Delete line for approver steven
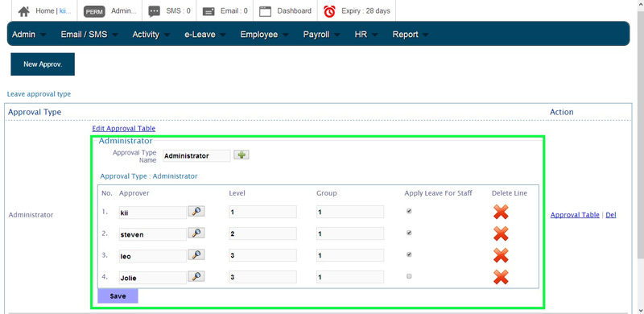Image resolution: width=644 pixels, height=314 pixels. pyautogui.click(x=501, y=233)
